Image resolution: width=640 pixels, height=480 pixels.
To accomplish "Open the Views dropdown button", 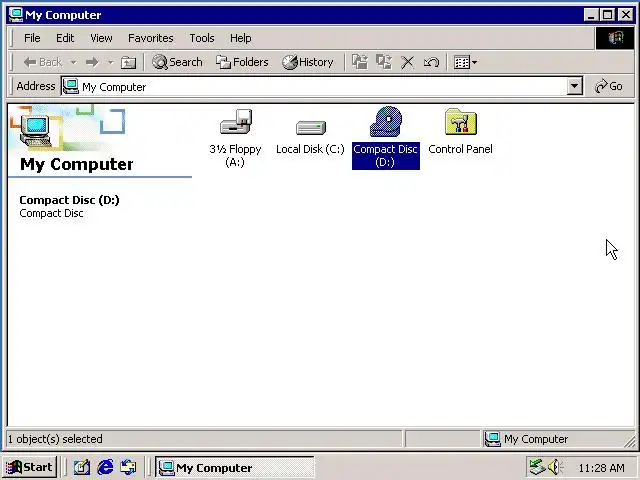I will coord(465,62).
